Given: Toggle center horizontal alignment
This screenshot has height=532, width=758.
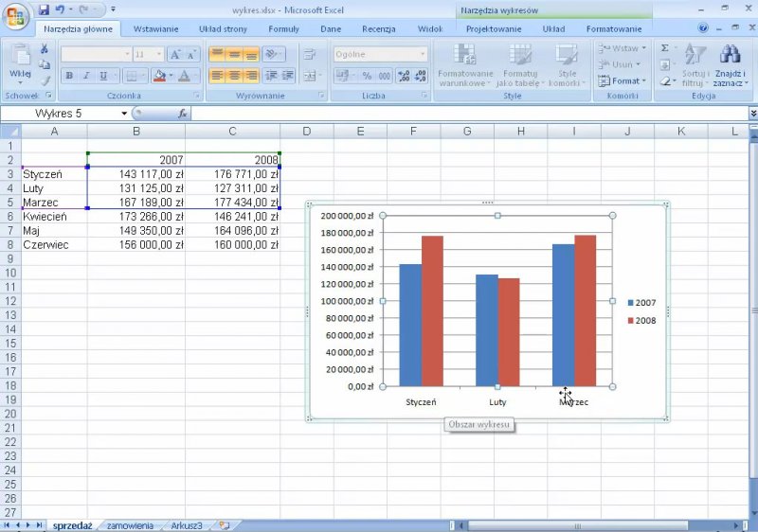Looking at the screenshot, I should click(234, 76).
